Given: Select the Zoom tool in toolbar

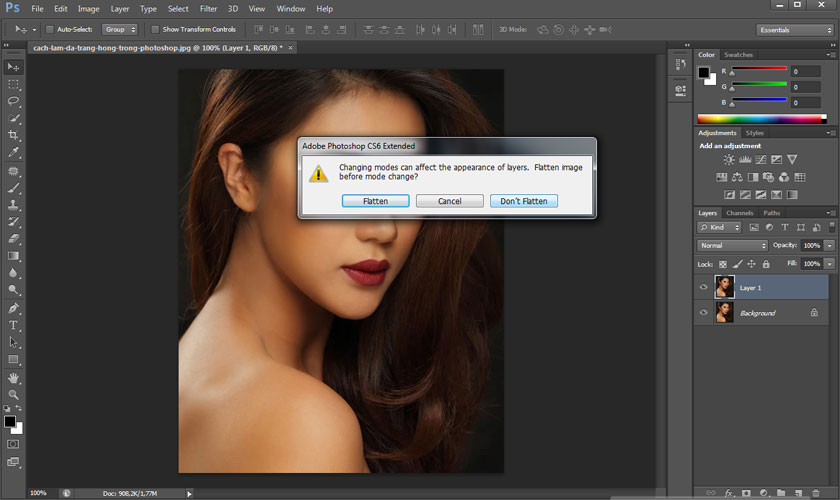Looking at the screenshot, I should [14, 395].
